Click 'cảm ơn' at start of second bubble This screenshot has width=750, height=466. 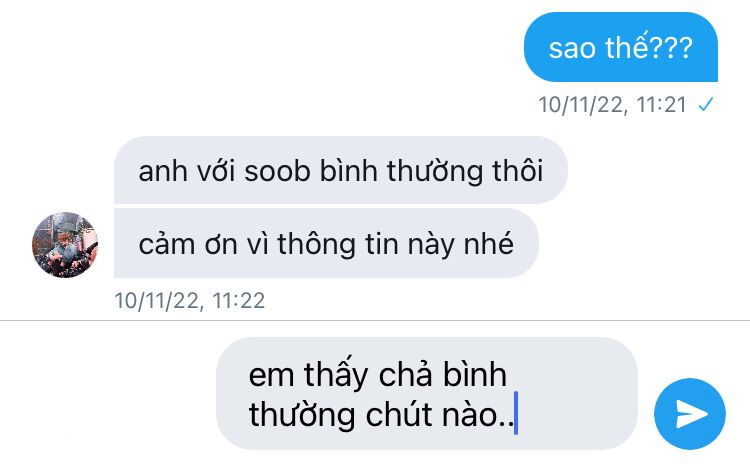click(188, 244)
